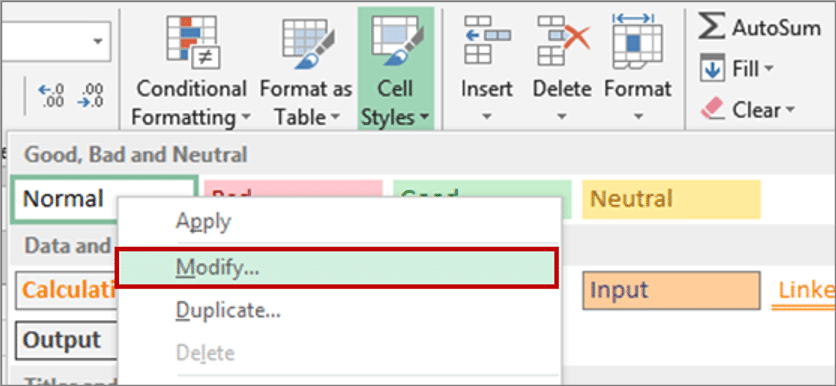Expand the number format combo box arrow
Image resolution: width=836 pixels, height=386 pixels.
pos(97,42)
